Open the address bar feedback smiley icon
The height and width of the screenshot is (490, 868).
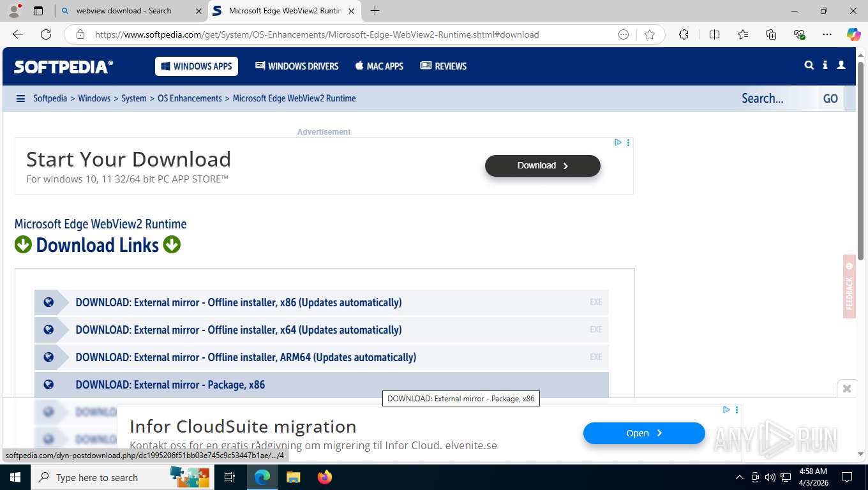pos(624,34)
